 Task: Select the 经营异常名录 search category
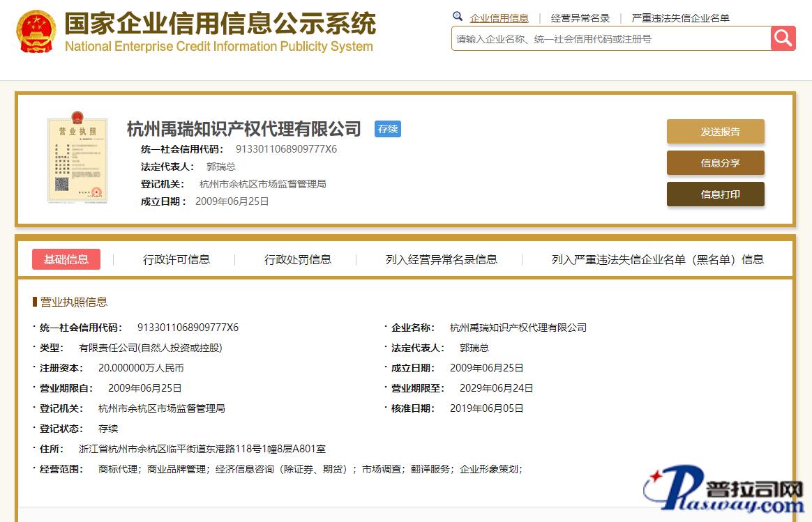click(x=580, y=18)
